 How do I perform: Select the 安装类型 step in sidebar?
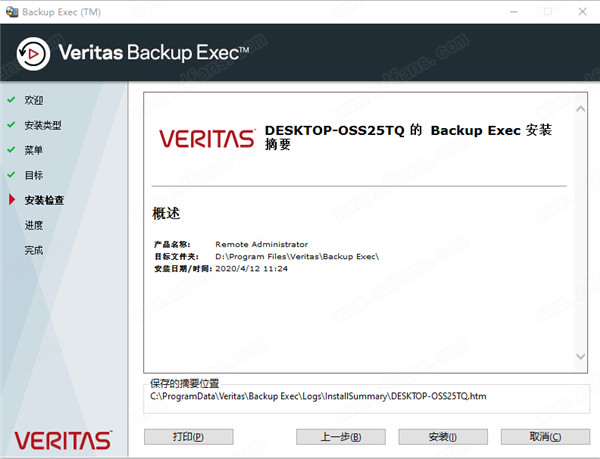(x=43, y=125)
